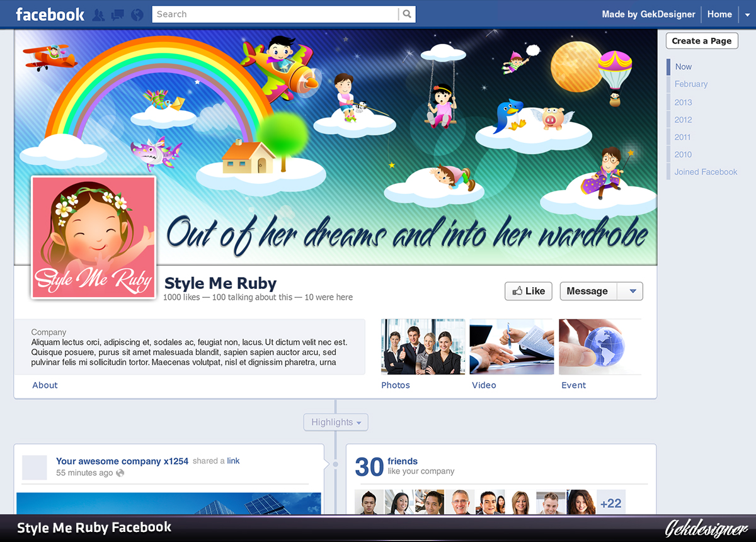Open the account menu arrow in header
756x542 pixels.
pos(748,14)
